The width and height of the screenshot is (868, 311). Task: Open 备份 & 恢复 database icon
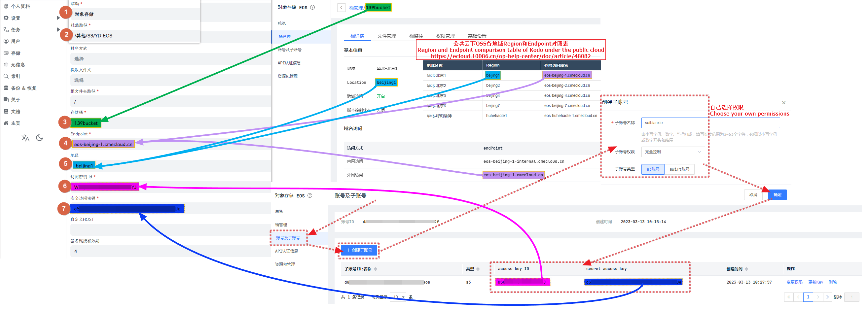(x=6, y=88)
